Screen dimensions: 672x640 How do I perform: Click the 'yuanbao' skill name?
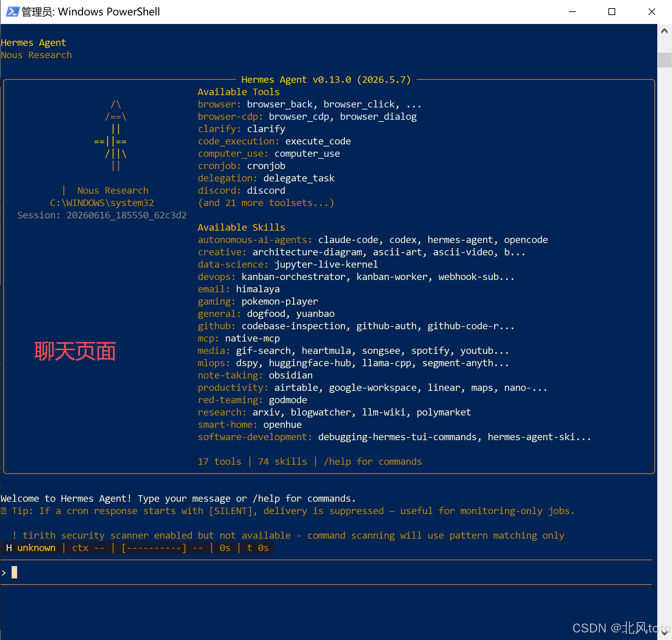click(315, 314)
